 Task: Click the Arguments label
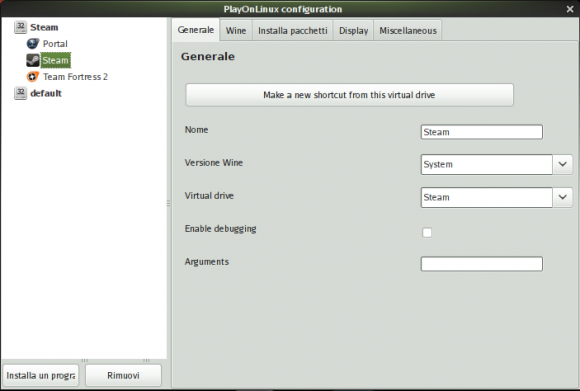coord(207,262)
